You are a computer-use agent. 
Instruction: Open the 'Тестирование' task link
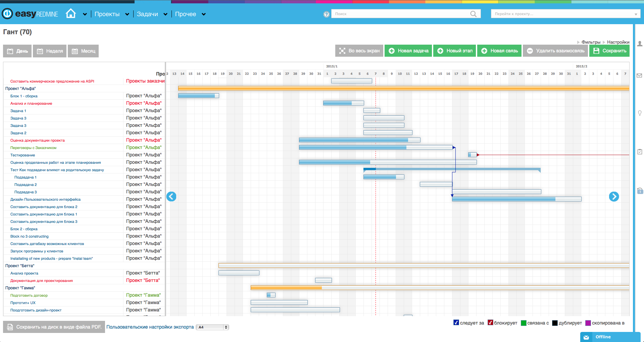coord(23,155)
